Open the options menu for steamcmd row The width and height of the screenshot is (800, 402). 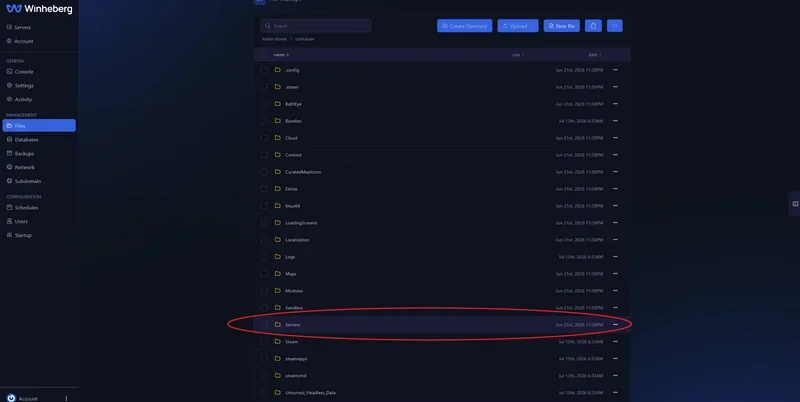click(615, 375)
